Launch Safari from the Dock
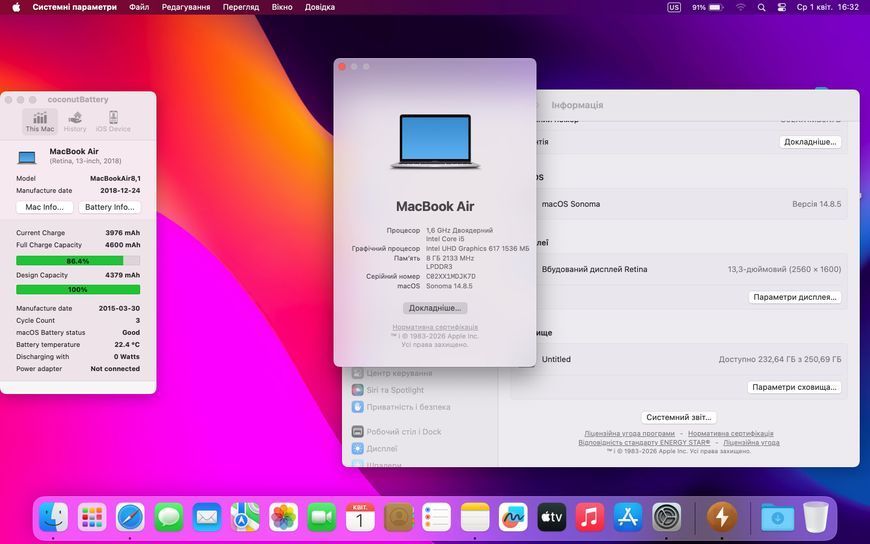 [x=130, y=518]
